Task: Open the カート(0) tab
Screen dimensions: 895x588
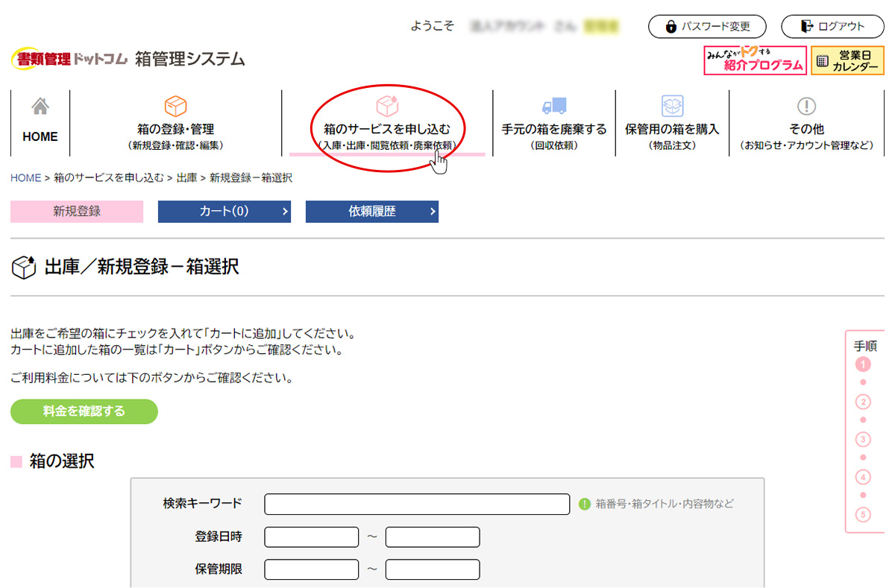Action: (x=224, y=212)
